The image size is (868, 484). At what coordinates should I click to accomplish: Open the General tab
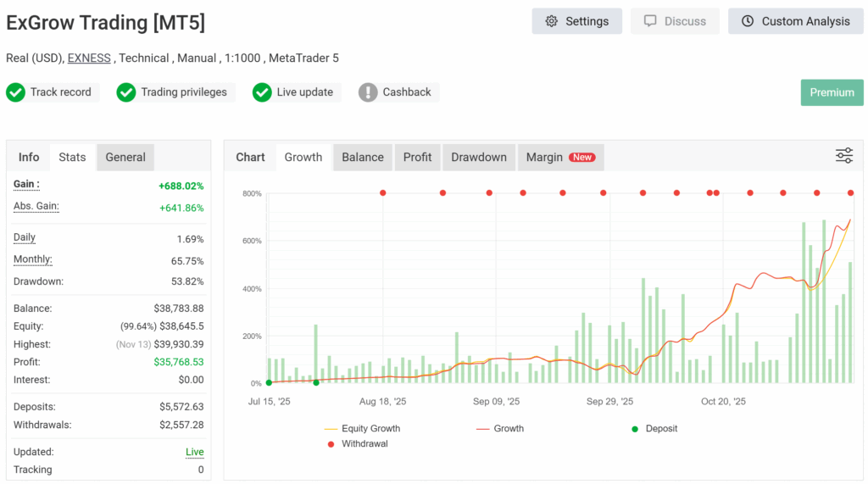click(x=125, y=157)
